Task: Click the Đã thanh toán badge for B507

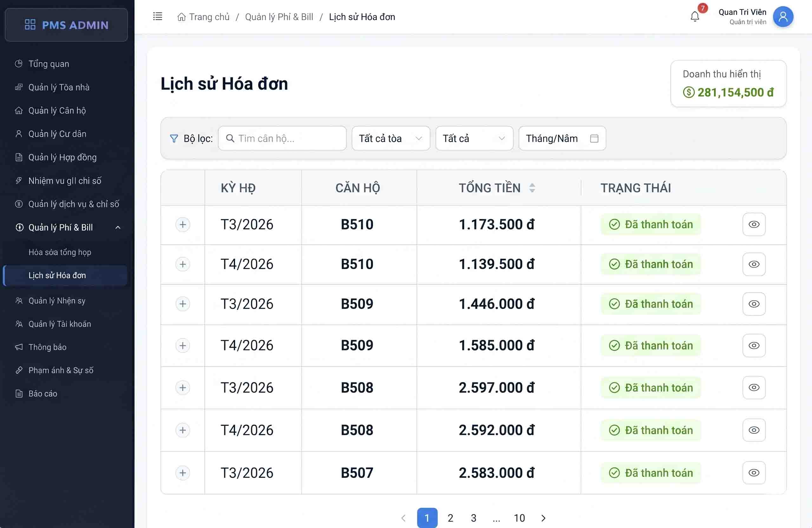Action: 651,473
